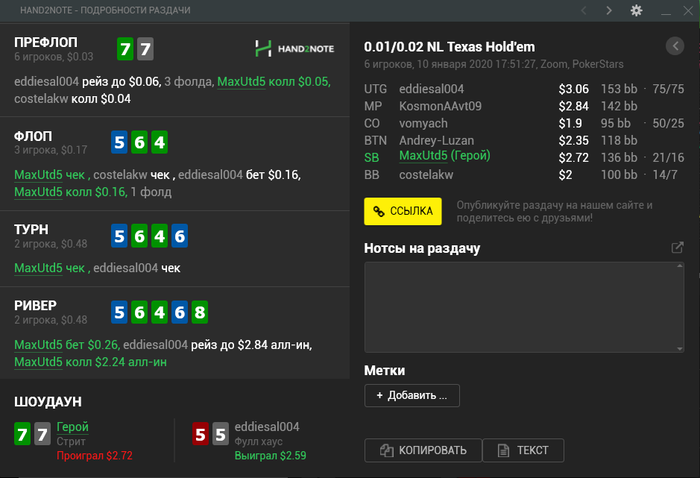
Task: Click MaxUtd5 бет $0.26 on the river
Action: click(67, 345)
